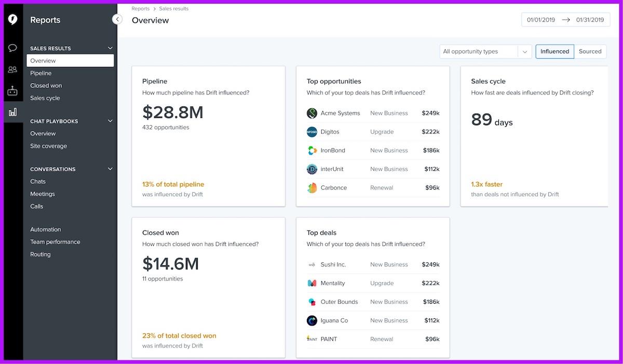Open Team performance in sidebar

pos(55,242)
